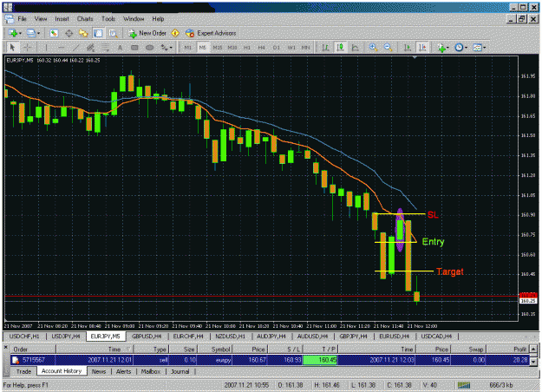Open the Mailbox tab in Terminal
Image resolution: width=542 pixels, height=392 pixels.
tap(151, 371)
